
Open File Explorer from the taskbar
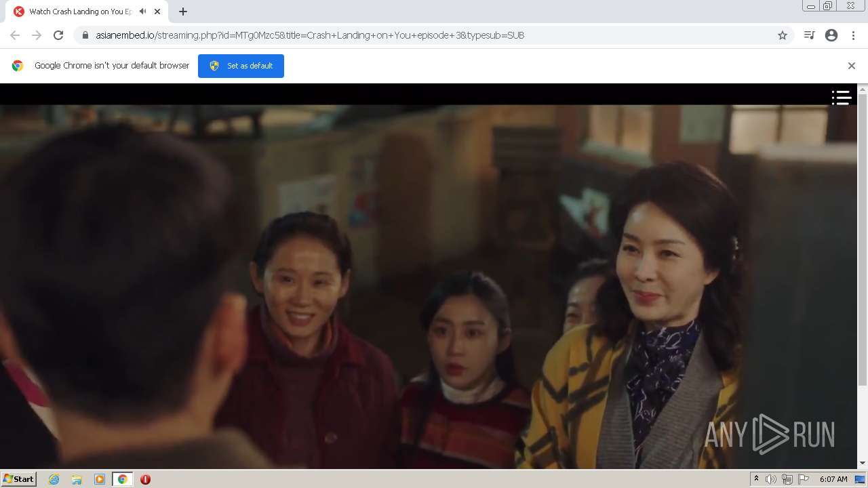77,479
